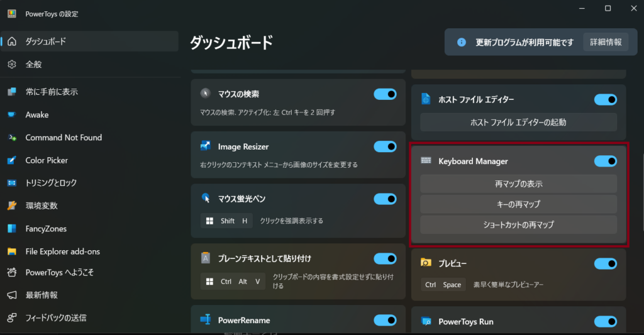Click the ホスト ファイル エディター card icon
The height and width of the screenshot is (335, 644).
(426, 99)
